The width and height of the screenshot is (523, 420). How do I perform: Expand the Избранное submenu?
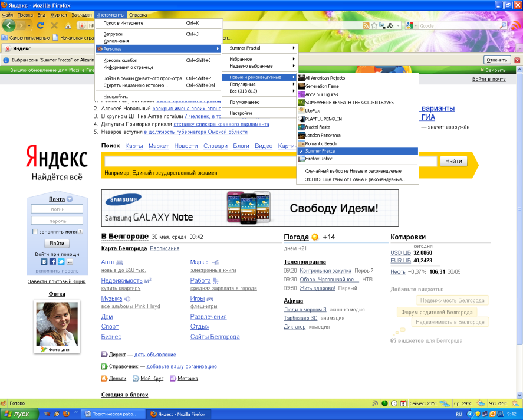259,59
